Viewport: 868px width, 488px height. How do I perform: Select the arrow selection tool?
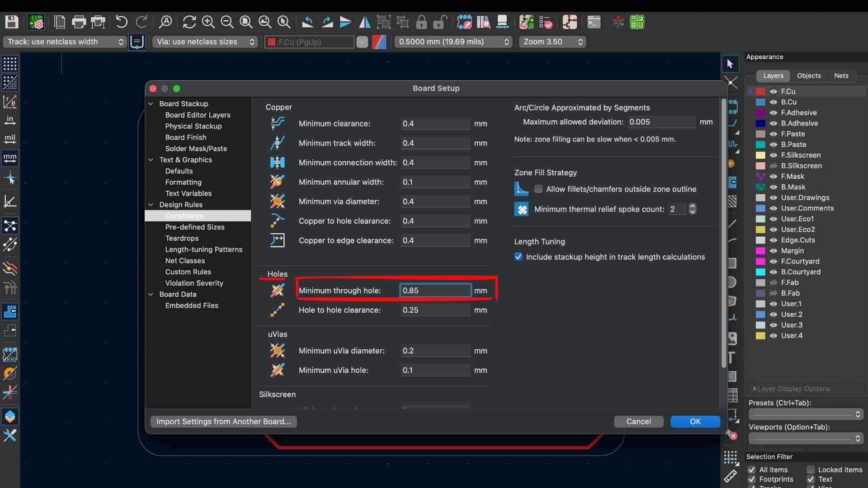(730, 64)
